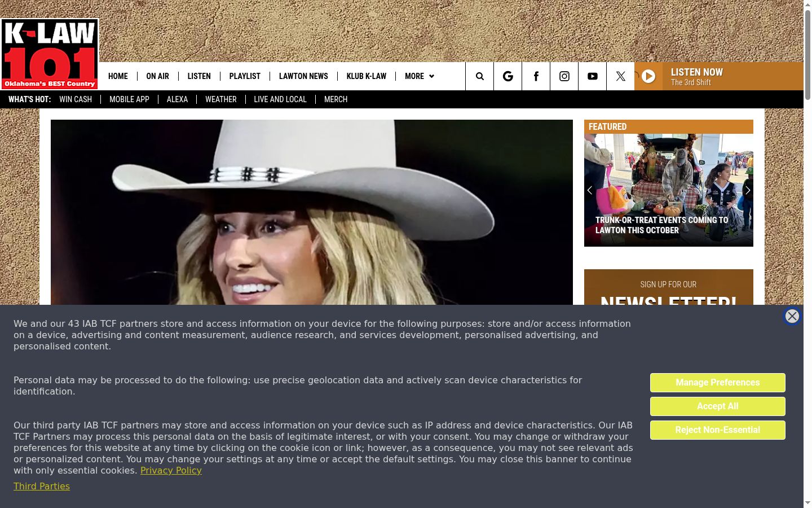Expand the More menu
This screenshot has width=812, height=508.
point(419,76)
